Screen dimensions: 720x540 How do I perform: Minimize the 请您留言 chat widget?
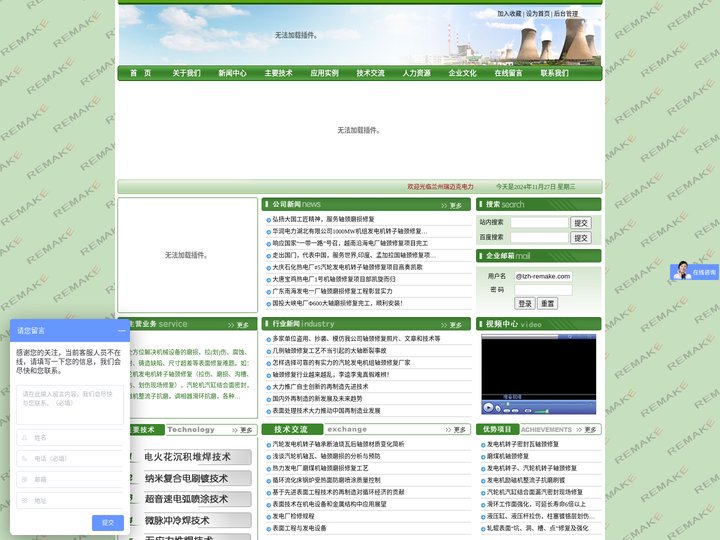click(x=121, y=331)
